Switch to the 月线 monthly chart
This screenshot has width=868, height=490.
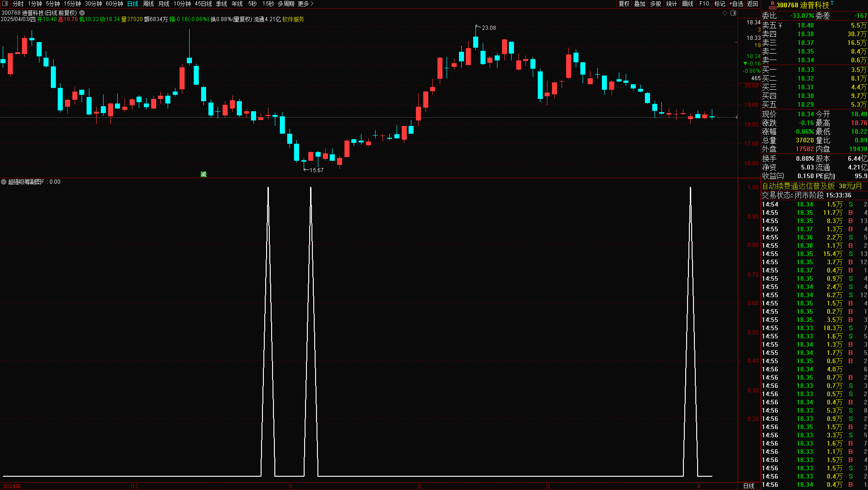164,4
